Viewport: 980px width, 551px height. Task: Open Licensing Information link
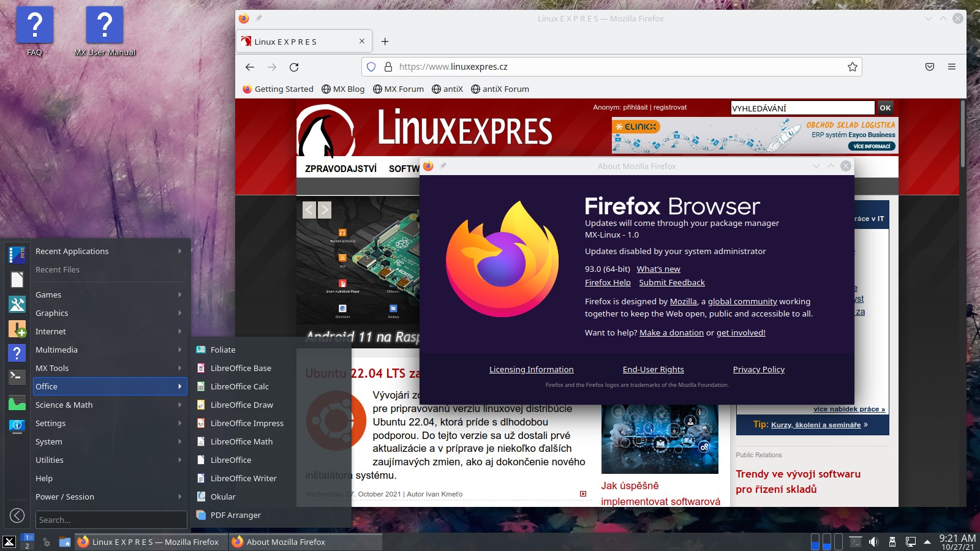[531, 369]
